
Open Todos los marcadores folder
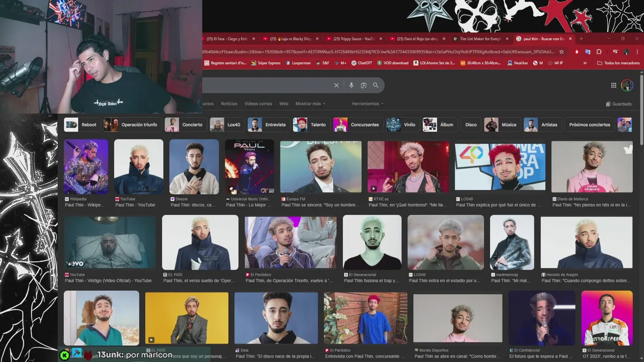(617, 63)
